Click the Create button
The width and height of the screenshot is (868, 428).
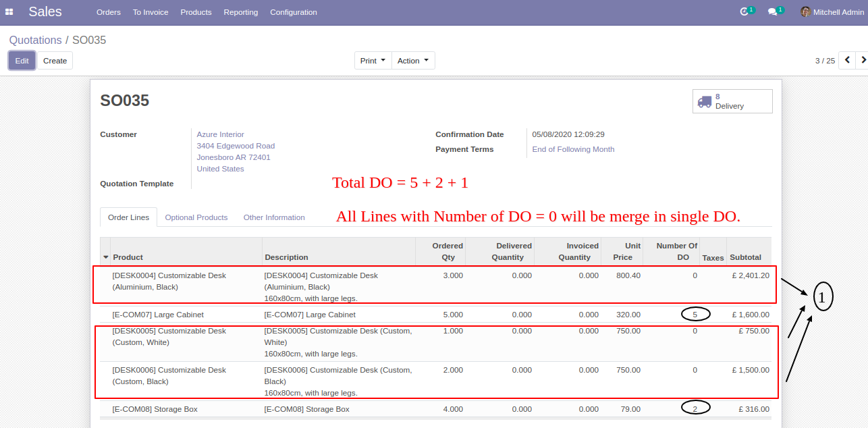click(55, 61)
